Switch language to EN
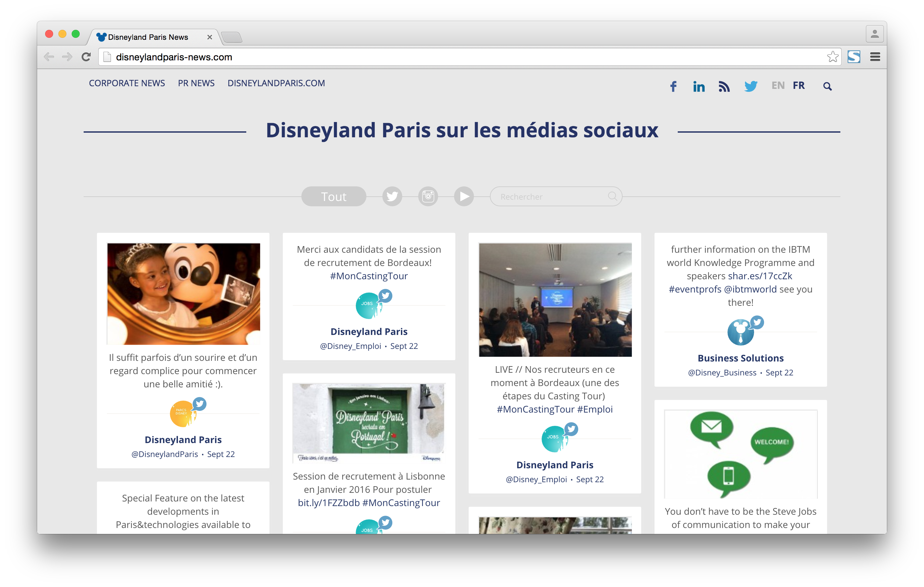 [x=778, y=85]
